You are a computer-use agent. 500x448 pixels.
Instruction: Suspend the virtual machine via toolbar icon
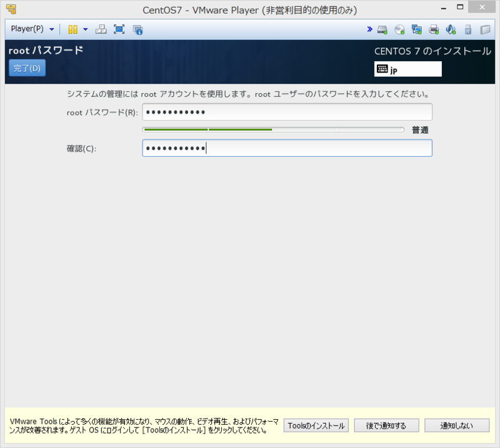[x=72, y=29]
